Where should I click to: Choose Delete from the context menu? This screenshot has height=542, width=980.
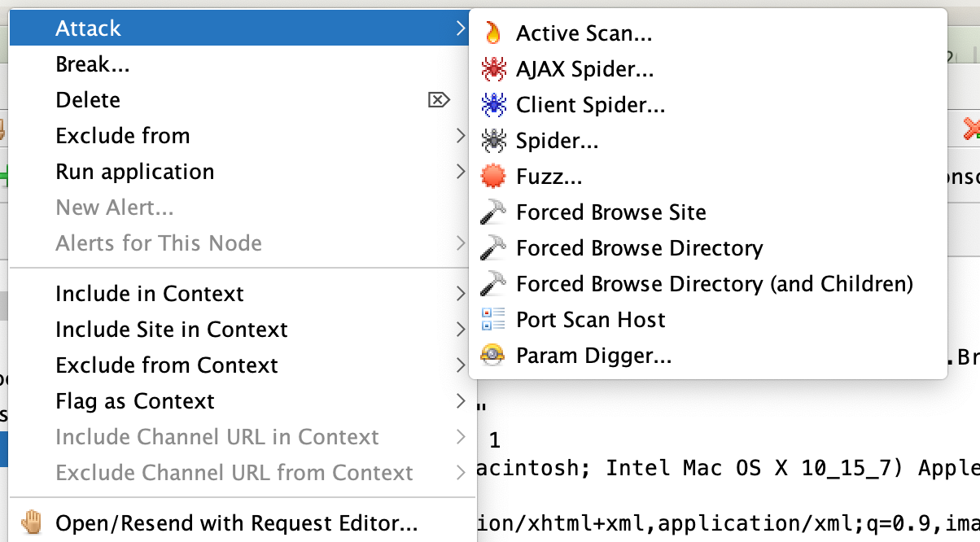pyautogui.click(x=88, y=100)
